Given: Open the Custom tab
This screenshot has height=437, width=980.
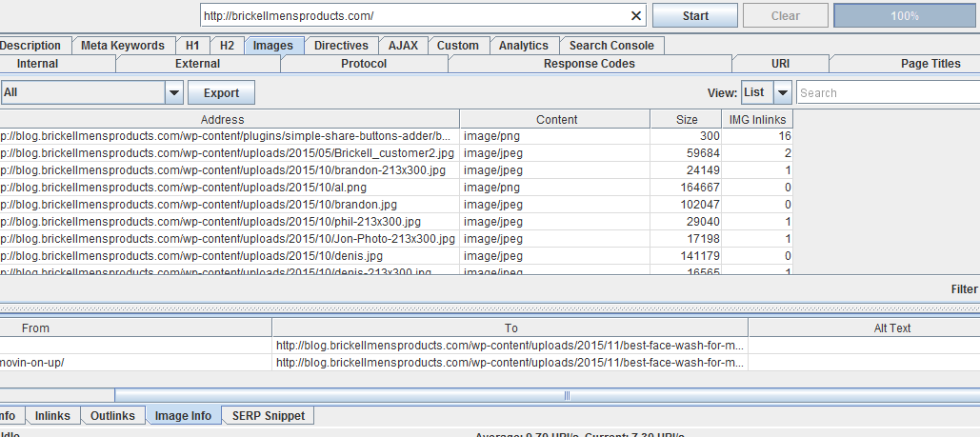Looking at the screenshot, I should coord(457,46).
